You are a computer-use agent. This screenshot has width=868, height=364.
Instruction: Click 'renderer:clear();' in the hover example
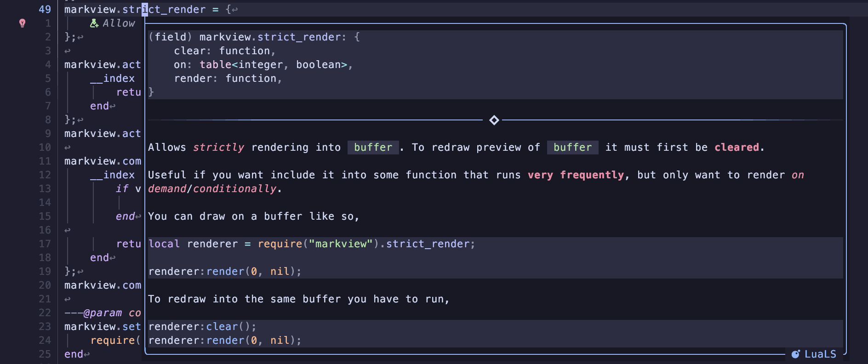[x=202, y=326]
